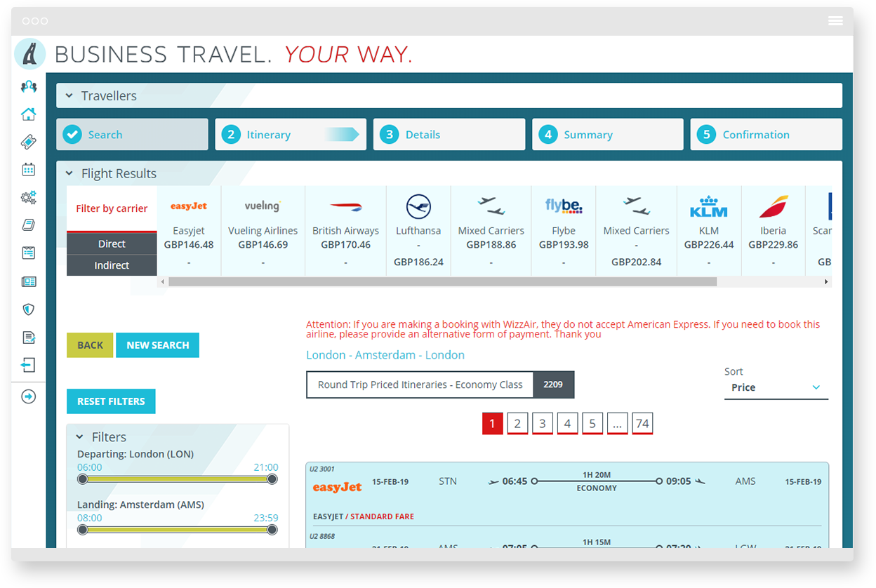Open the calendar icon in sidebar
Image resolution: width=876 pixels, height=588 pixels.
point(28,169)
